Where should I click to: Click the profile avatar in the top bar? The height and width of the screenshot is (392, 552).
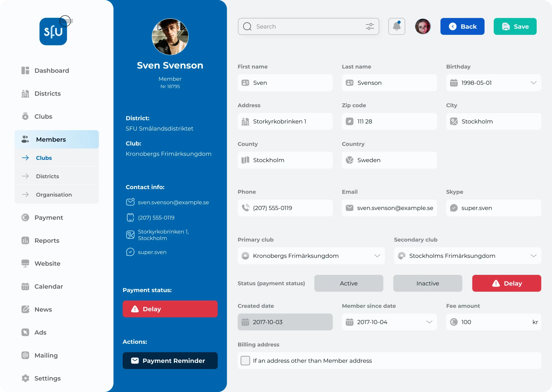point(423,26)
